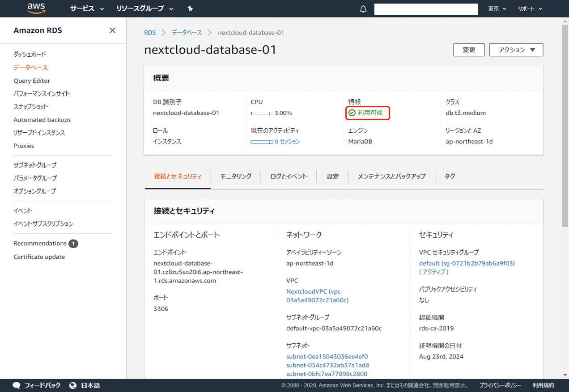Open Recommendations in sidebar
569x392 pixels.
point(40,244)
